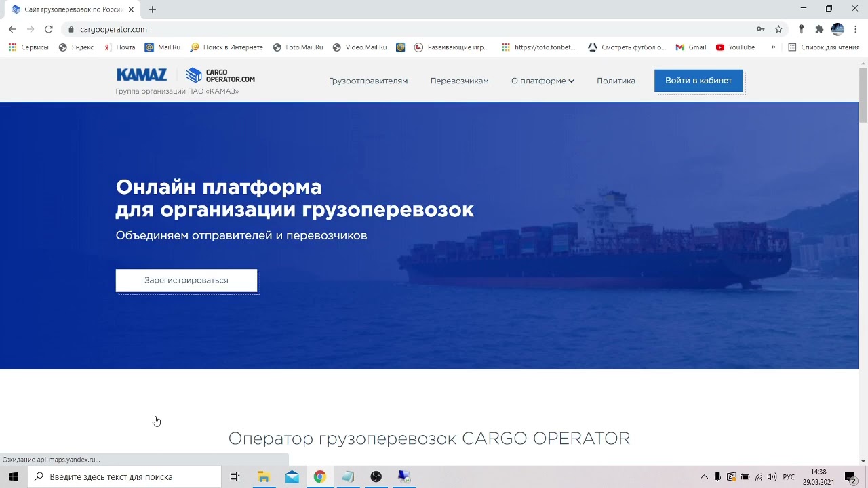Switch to Chrome in the taskbar

point(320,476)
